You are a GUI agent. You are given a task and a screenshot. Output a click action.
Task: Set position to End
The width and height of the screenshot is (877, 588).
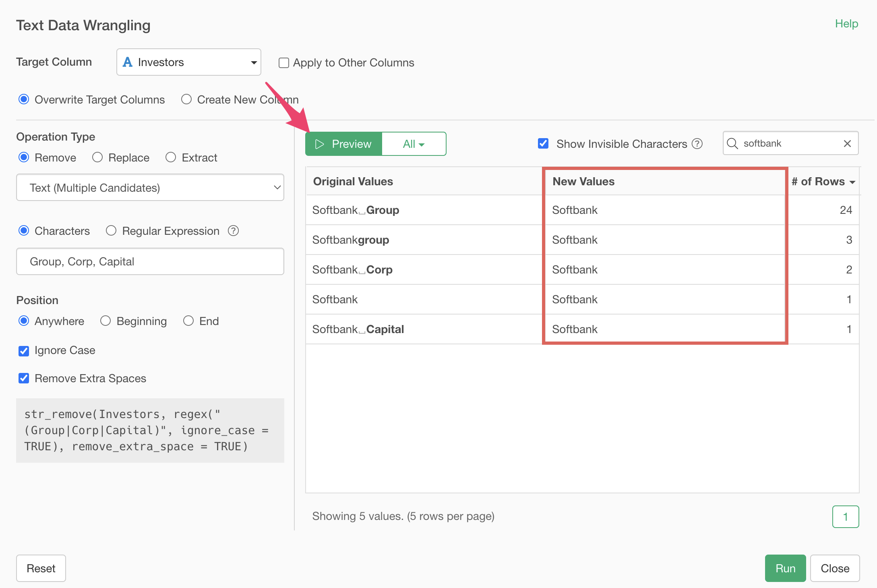pos(188,321)
